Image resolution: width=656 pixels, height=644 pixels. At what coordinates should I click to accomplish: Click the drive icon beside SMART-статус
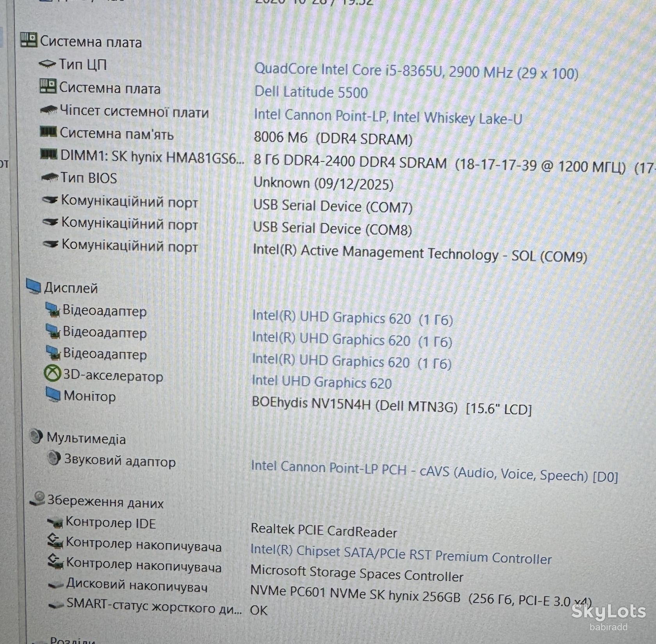coord(56,605)
